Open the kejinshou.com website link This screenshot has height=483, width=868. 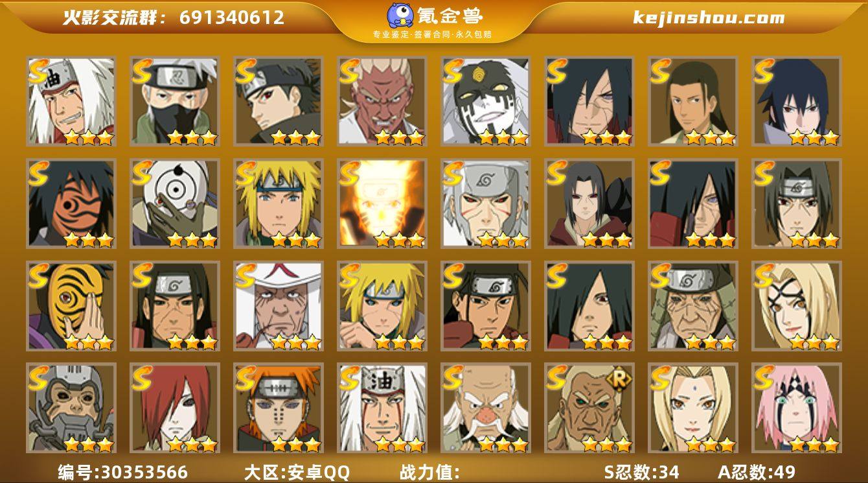tap(709, 18)
